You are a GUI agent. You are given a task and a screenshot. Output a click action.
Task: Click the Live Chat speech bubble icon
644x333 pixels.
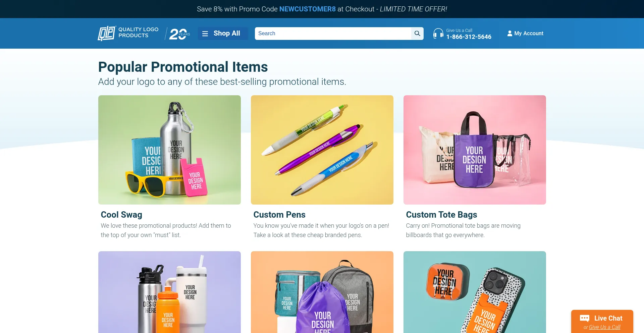pos(584,318)
